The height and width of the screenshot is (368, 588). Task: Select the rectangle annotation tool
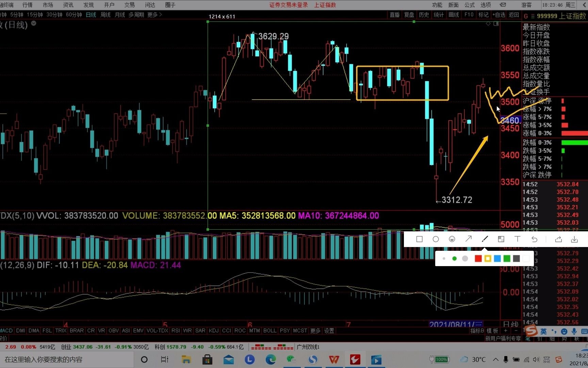(419, 239)
